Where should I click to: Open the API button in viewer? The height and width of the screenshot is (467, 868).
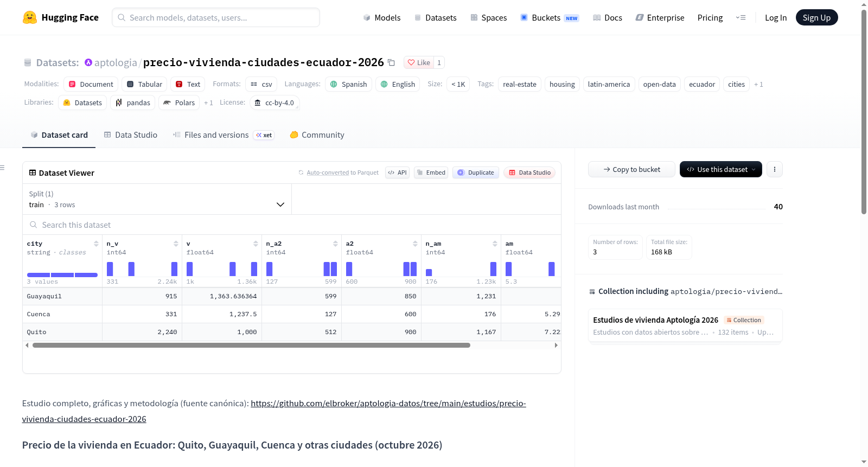[397, 172]
